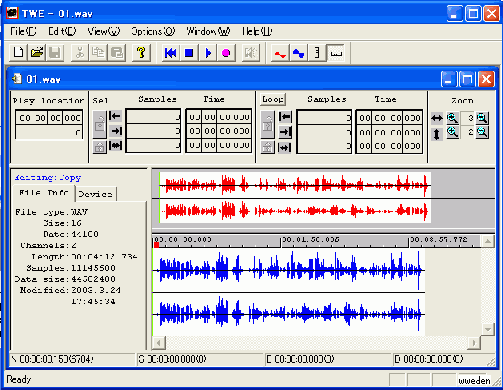Open the File menu
This screenshot has height=390, width=503.
(x=23, y=31)
